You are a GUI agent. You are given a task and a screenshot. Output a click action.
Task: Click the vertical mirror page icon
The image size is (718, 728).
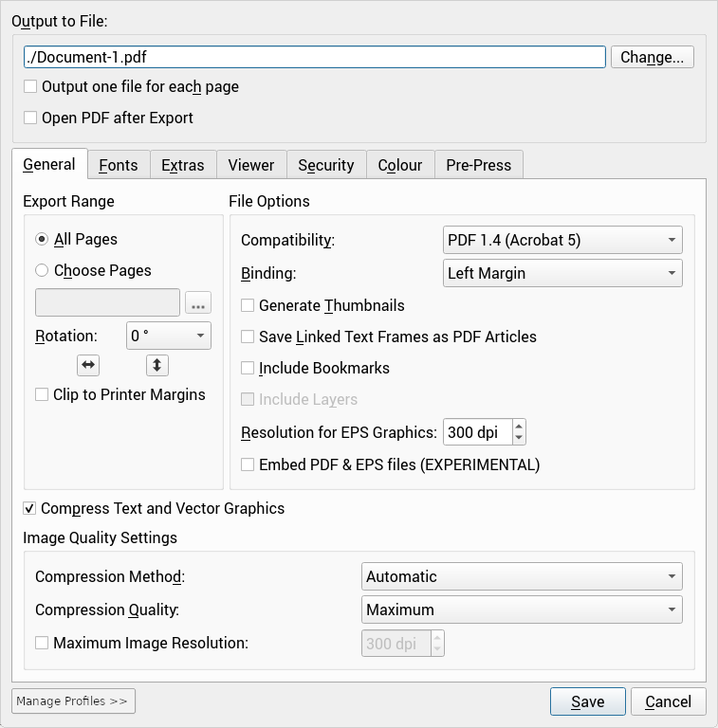coord(157,365)
